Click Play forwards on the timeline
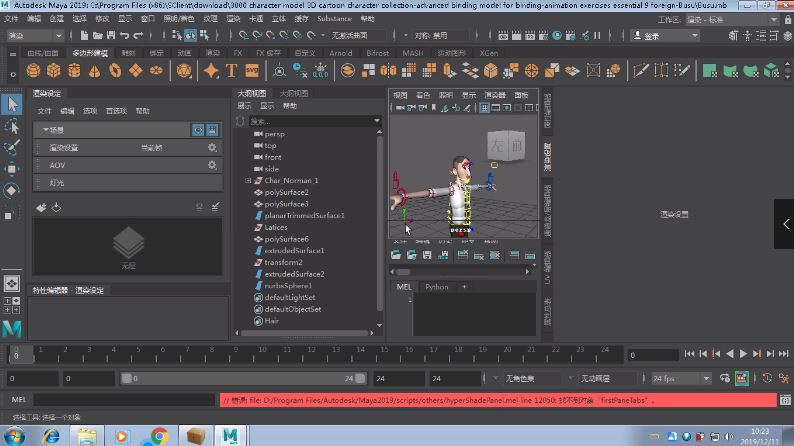 [743, 354]
